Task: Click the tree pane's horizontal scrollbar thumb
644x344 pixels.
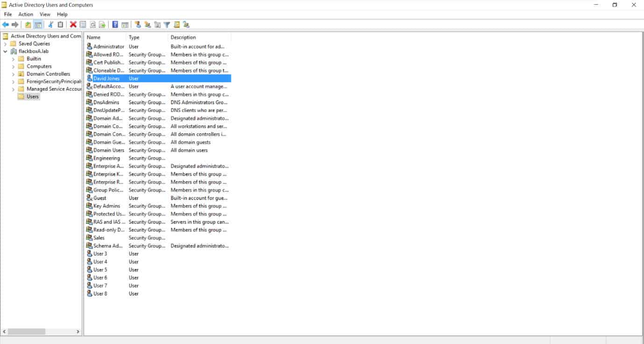Action: point(27,331)
